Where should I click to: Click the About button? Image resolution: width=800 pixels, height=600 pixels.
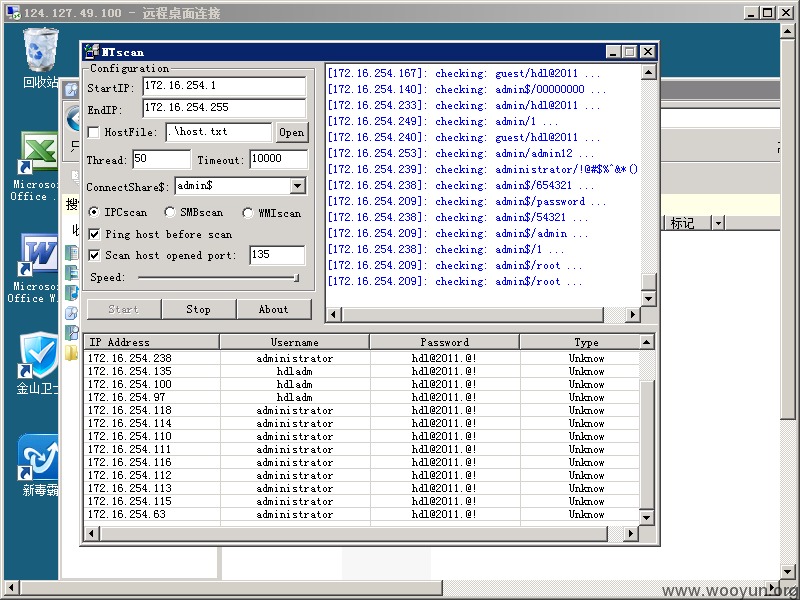coord(273,309)
